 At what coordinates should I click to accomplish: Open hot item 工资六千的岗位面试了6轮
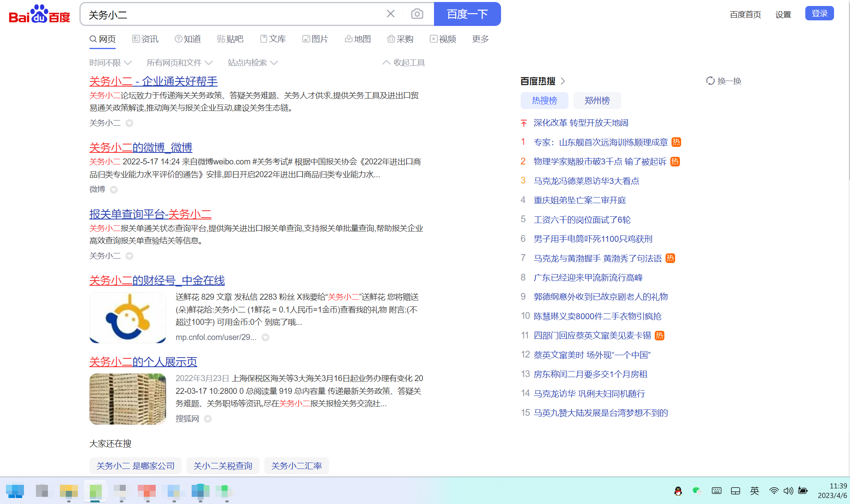pos(582,219)
